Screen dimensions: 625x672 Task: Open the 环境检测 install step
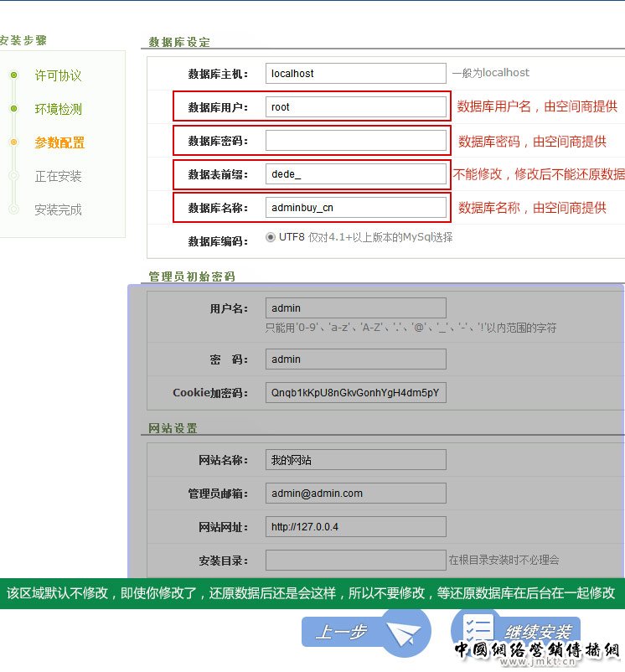(x=58, y=109)
